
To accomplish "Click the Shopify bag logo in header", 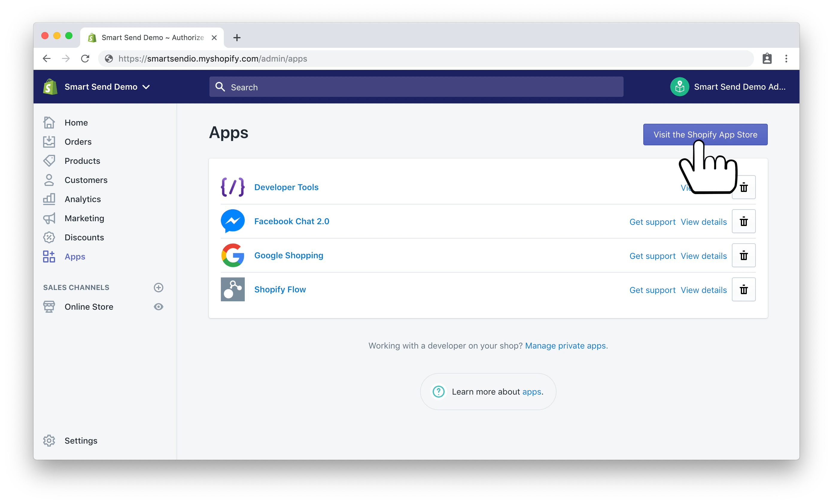I will 50,87.
